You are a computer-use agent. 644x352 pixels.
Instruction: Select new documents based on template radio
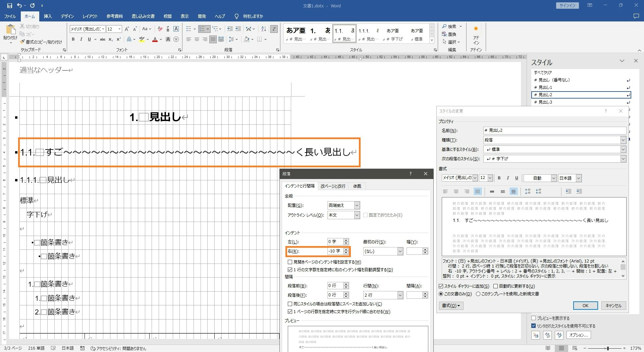point(478,294)
